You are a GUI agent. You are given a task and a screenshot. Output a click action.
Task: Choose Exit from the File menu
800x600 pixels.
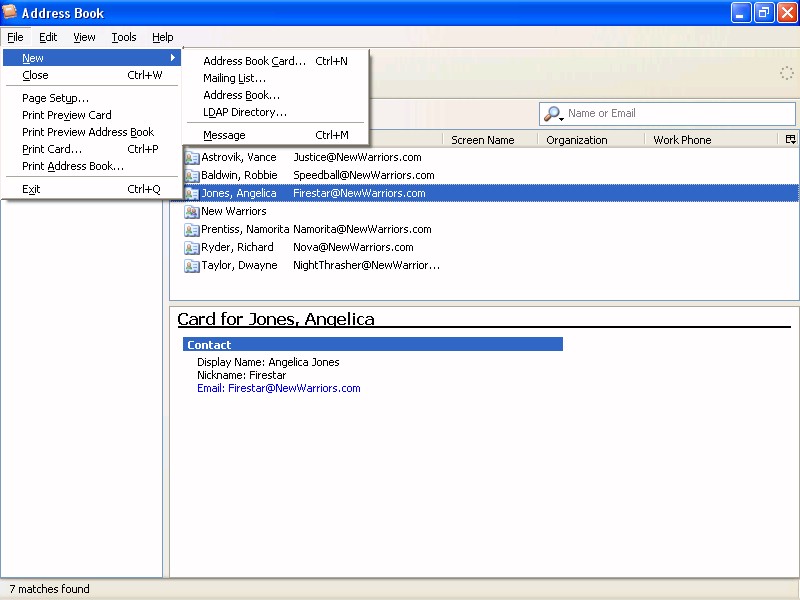click(92, 189)
